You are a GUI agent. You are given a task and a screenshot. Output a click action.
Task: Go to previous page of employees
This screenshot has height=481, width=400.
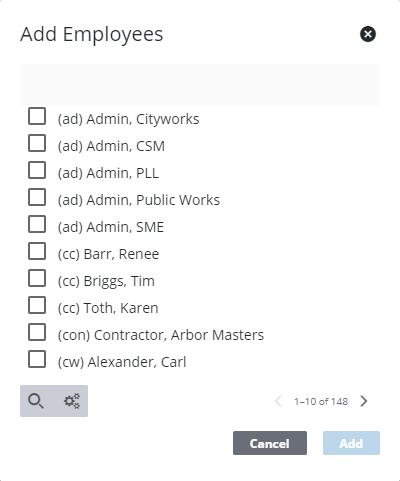(278, 401)
